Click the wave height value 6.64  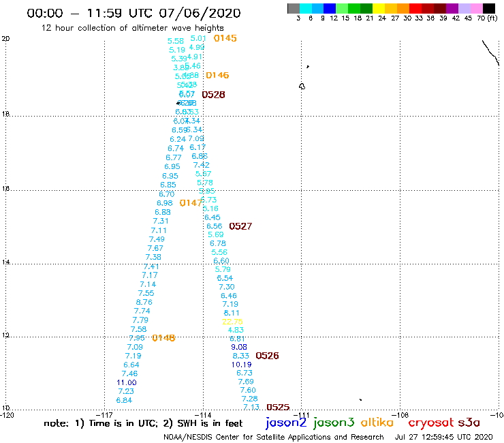131,365
